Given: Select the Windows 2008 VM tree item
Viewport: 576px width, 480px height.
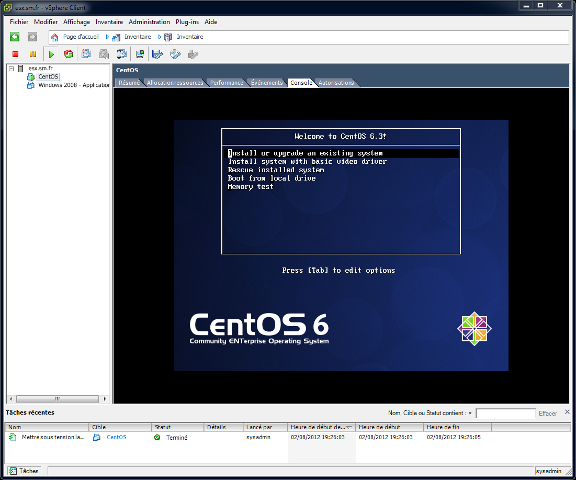Looking at the screenshot, I should [73, 85].
